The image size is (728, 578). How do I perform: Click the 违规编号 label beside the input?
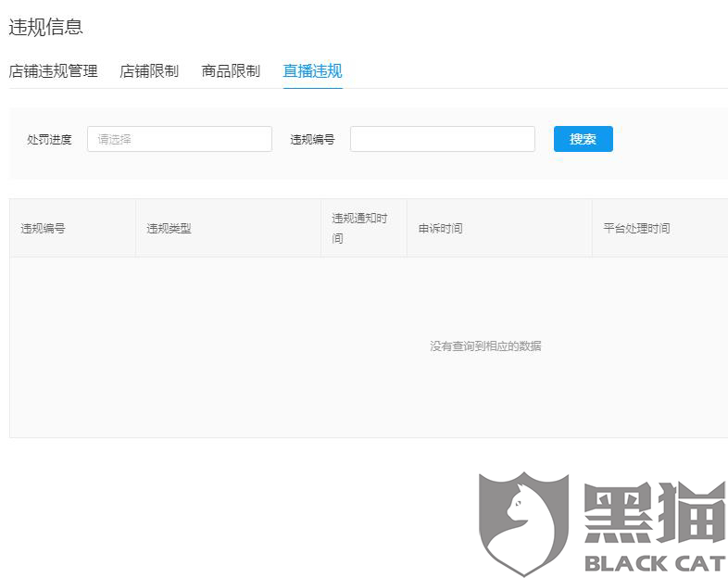pos(312,139)
